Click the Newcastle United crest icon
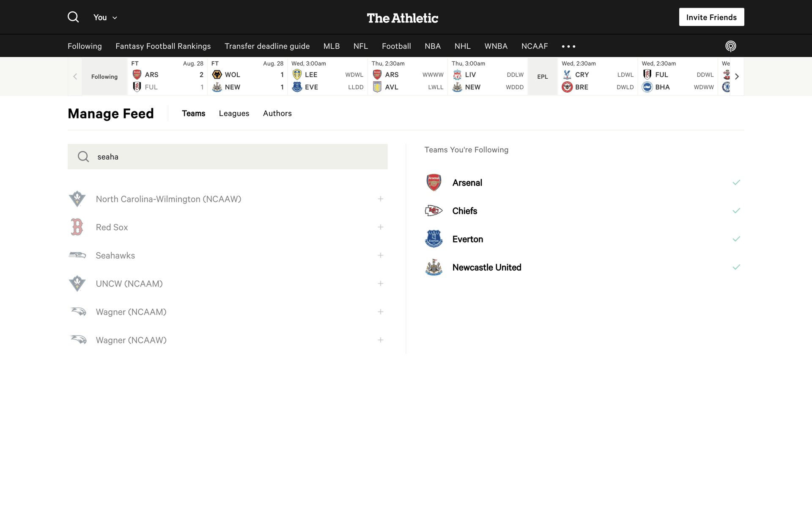The image size is (812, 508). point(433,267)
